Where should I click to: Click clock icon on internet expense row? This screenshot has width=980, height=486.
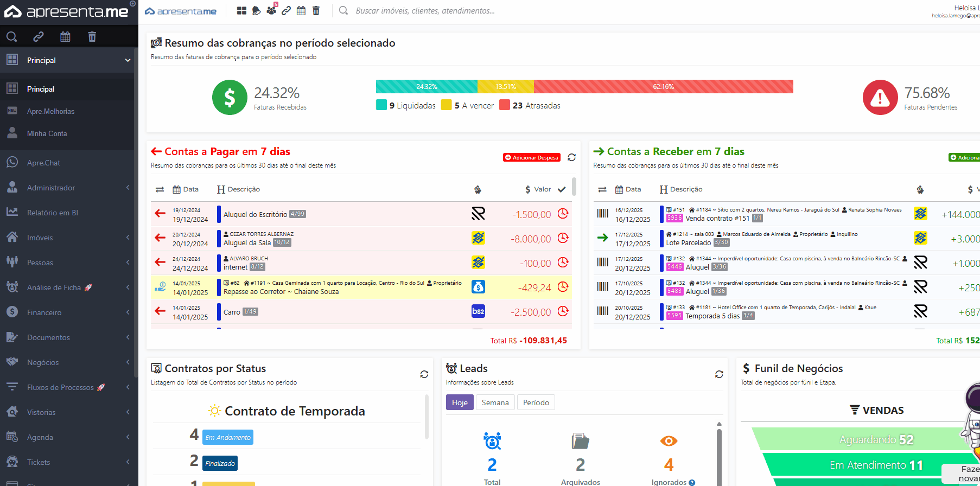tap(563, 263)
